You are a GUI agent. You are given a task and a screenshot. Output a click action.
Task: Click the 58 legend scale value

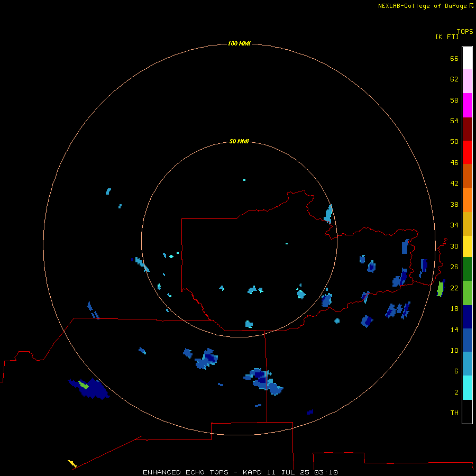pyautogui.click(x=454, y=100)
